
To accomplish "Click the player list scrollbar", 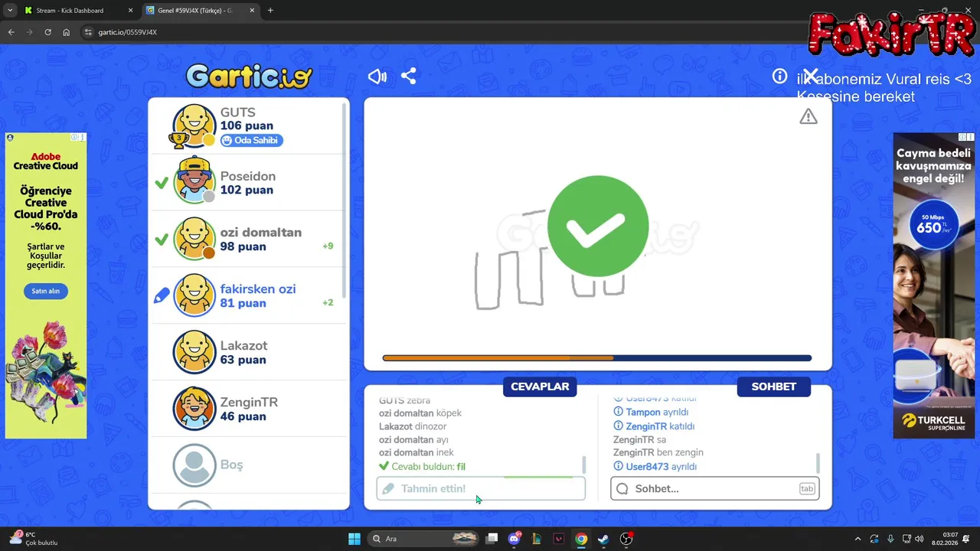I will coord(345,199).
